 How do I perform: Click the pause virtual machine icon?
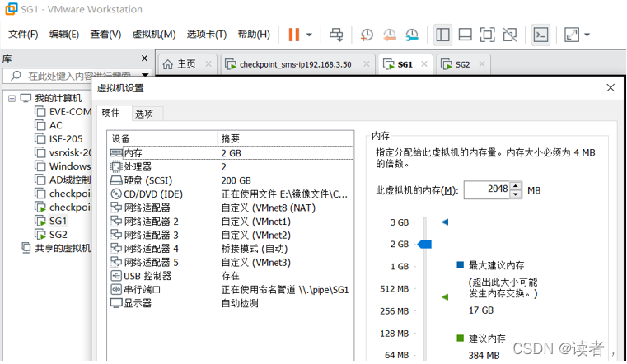294,35
